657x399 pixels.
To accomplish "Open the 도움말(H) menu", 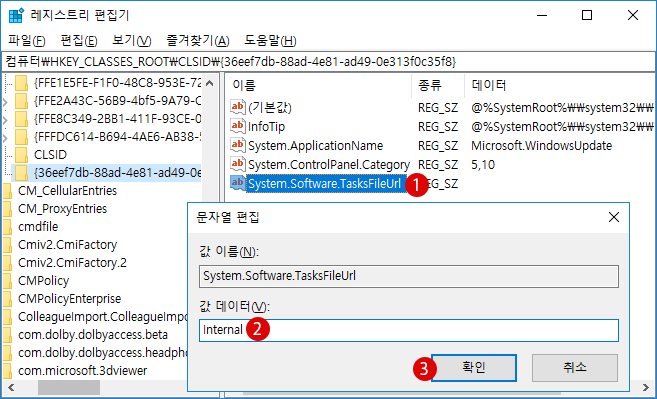I will pyautogui.click(x=270, y=41).
